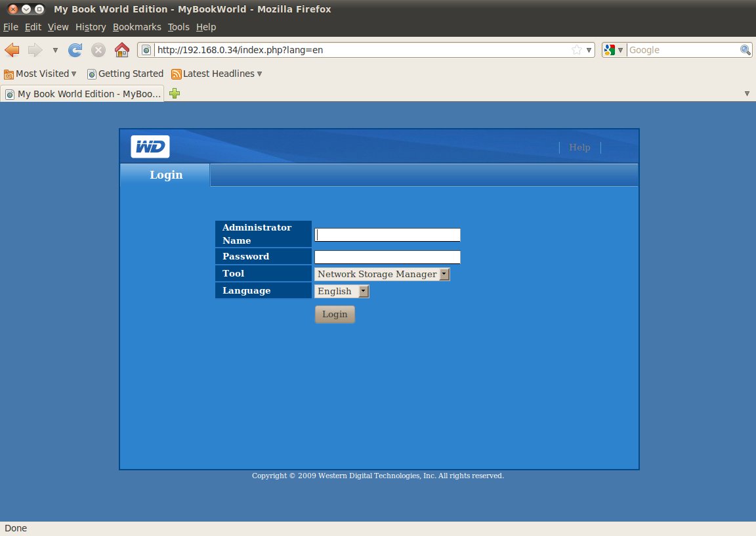756x536 pixels.
Task: Open the View menu
Action: tap(58, 27)
